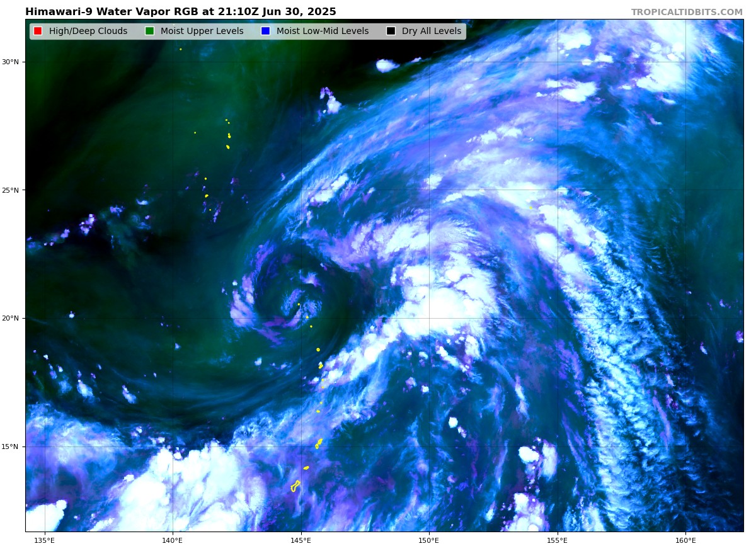The image size is (756, 546).
Task: Click the 135°E longitude axis label
Action: pyautogui.click(x=45, y=540)
